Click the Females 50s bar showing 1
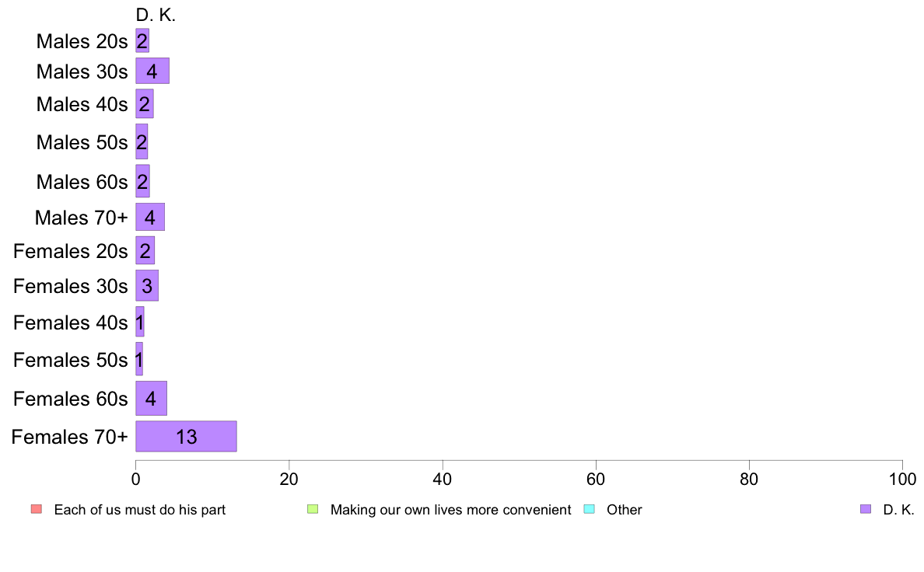924x572 pixels. 139,359
